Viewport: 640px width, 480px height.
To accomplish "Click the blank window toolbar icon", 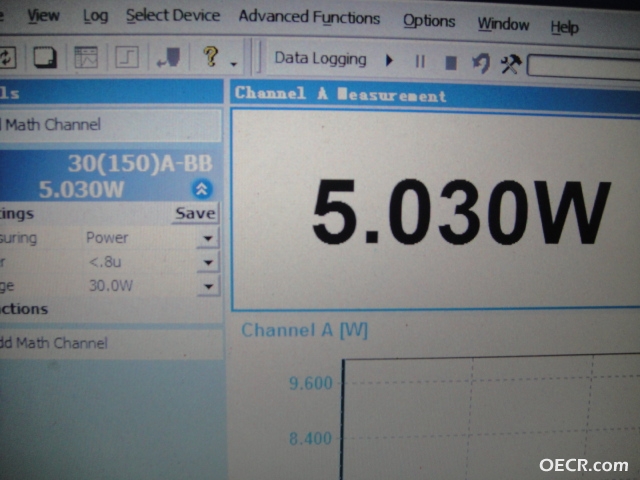I will tap(45, 57).
